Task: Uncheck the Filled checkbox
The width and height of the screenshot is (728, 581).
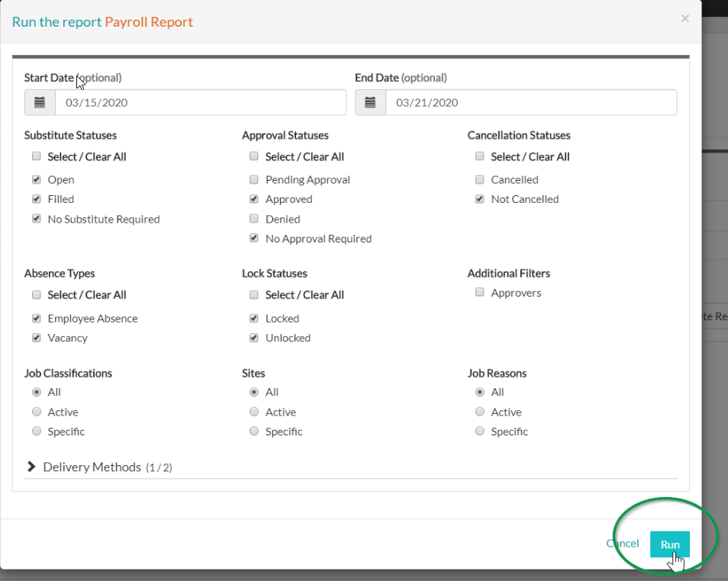Action: click(36, 199)
